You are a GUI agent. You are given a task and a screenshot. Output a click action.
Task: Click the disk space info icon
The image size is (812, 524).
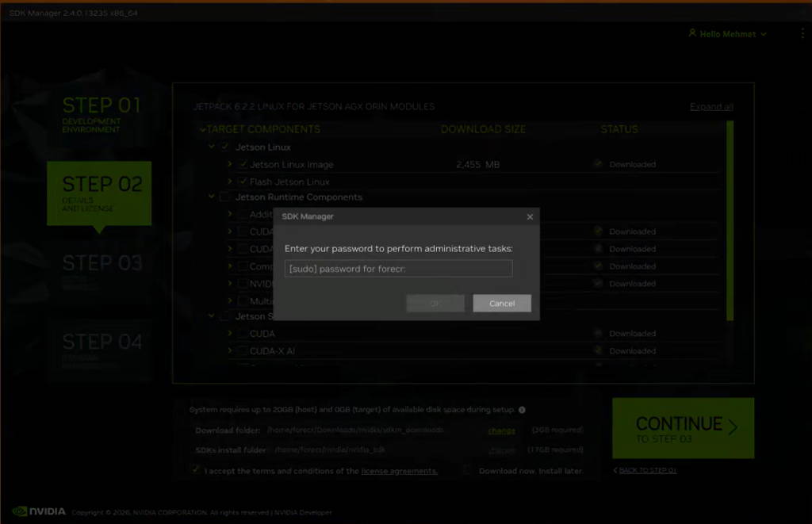tap(523, 409)
